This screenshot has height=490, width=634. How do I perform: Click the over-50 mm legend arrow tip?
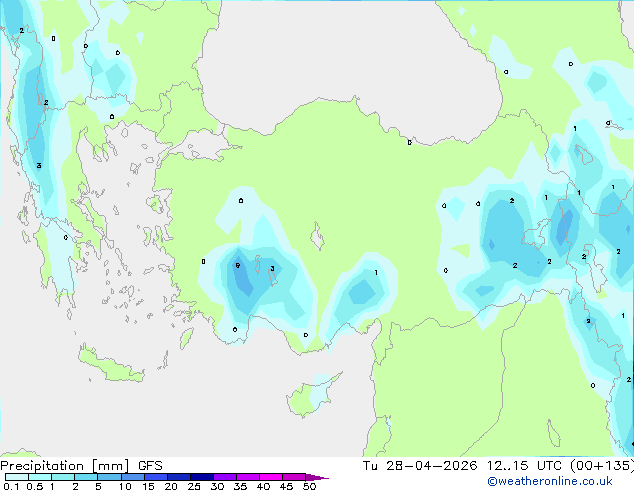tap(317, 477)
